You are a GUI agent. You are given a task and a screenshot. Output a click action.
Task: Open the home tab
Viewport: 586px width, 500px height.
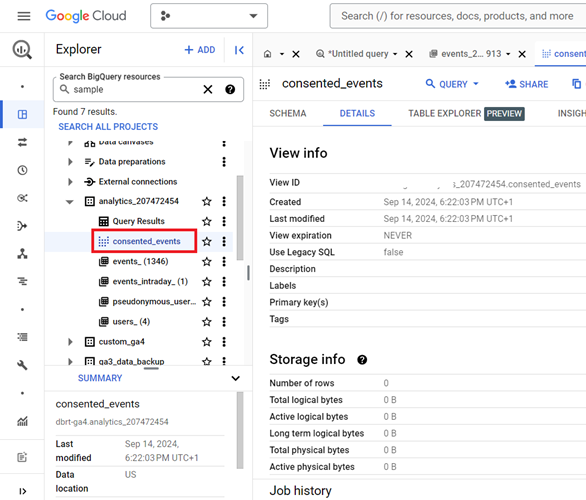[268, 54]
